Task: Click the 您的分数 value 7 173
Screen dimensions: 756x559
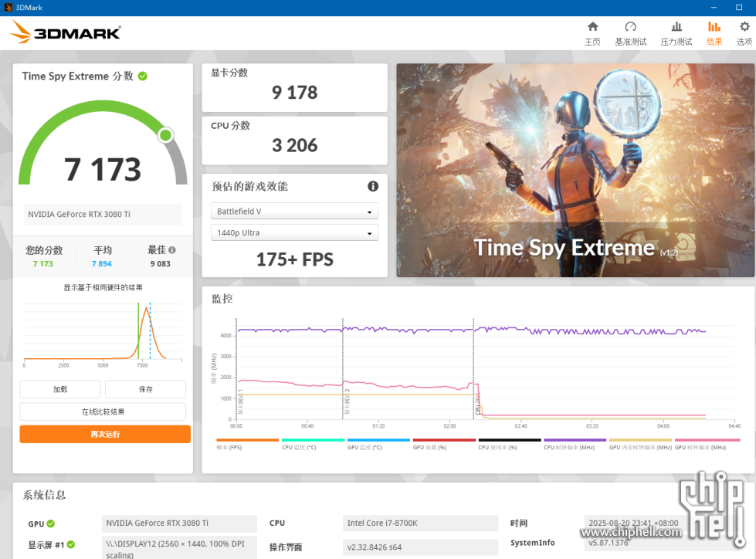Action: (x=43, y=263)
